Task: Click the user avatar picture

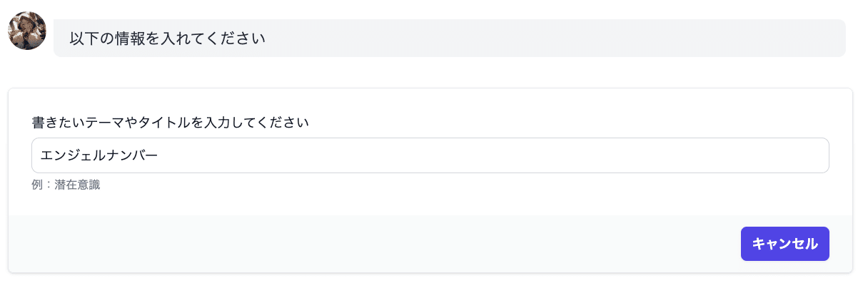Action: [27, 31]
